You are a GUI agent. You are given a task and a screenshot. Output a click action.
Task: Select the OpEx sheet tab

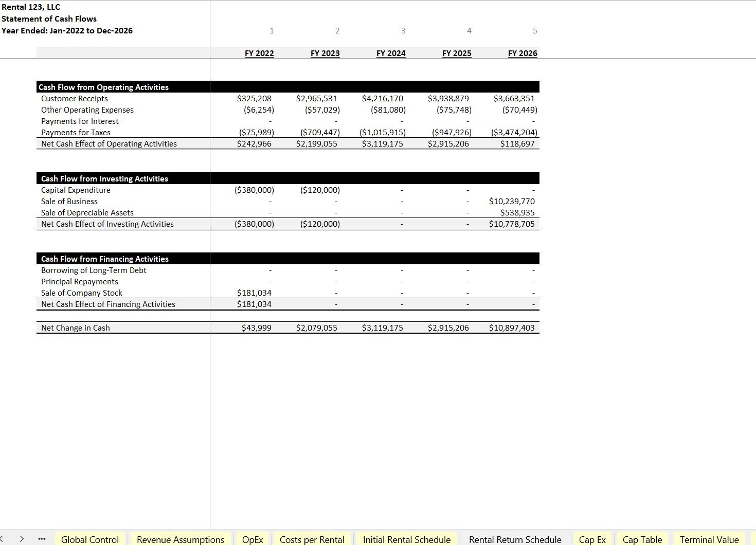point(253,539)
